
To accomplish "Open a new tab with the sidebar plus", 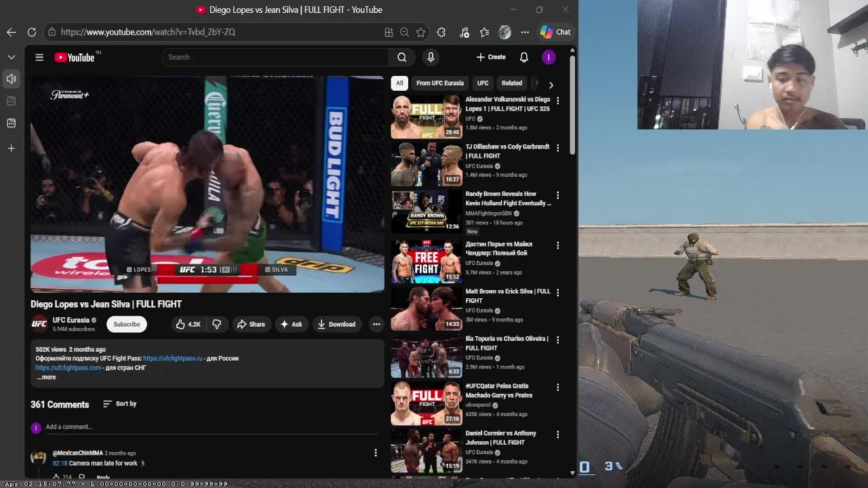I will (x=11, y=148).
